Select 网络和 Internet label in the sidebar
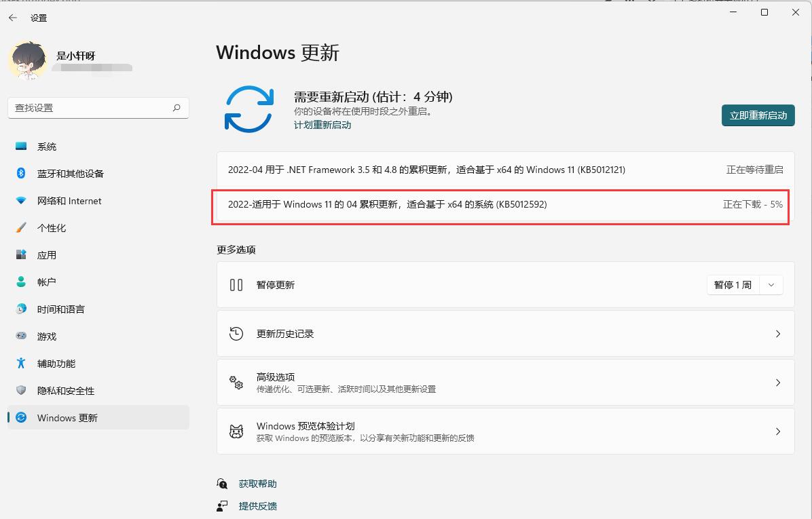 click(69, 201)
